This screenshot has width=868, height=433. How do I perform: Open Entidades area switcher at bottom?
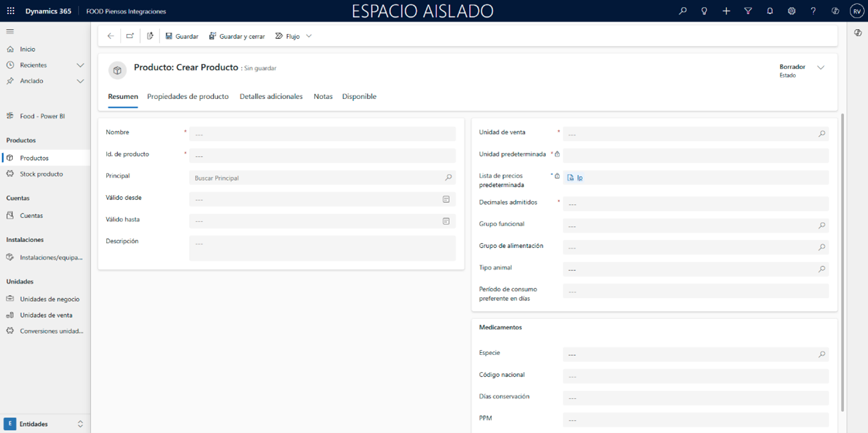(45, 424)
